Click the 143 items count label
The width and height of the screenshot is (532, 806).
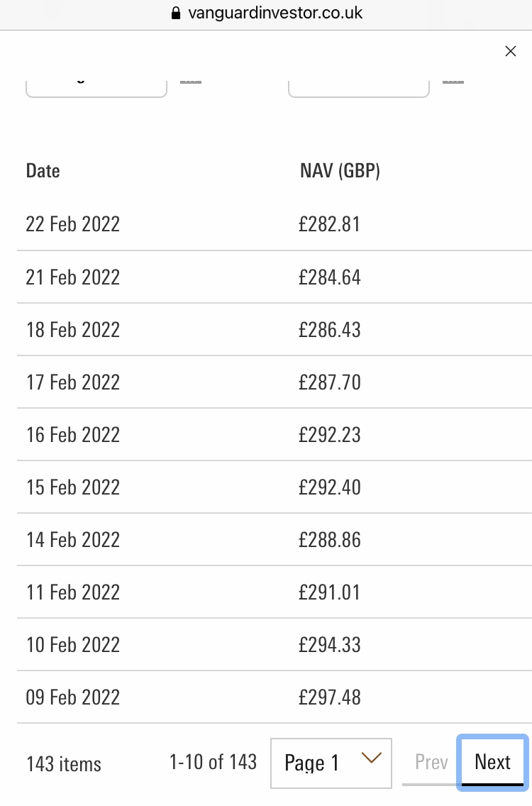click(x=64, y=764)
